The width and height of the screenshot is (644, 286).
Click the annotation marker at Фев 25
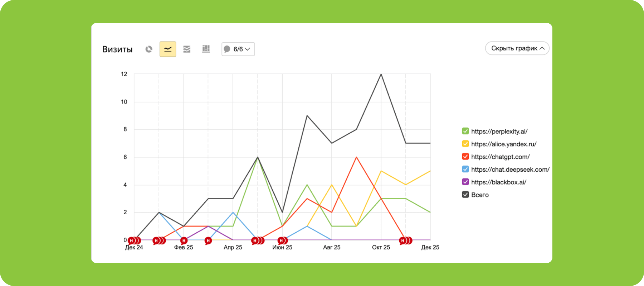point(184,240)
